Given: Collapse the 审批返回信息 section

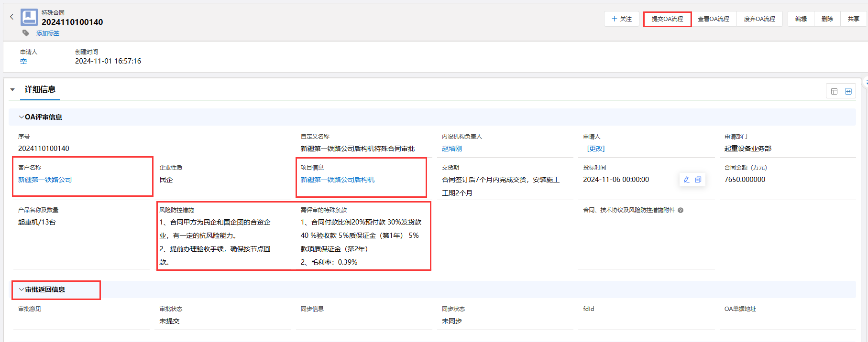Looking at the screenshot, I should click(21, 289).
